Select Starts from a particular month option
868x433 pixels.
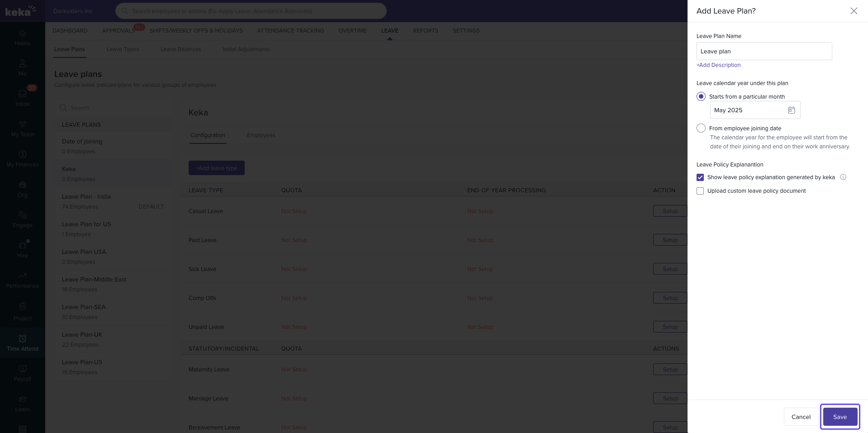[701, 96]
